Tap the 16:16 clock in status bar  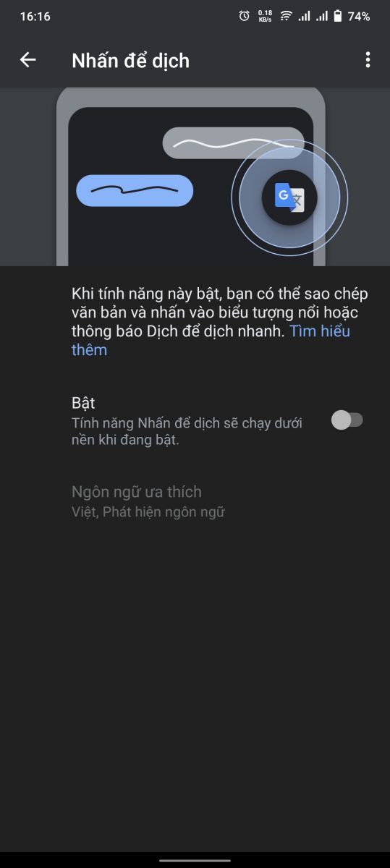tap(35, 16)
